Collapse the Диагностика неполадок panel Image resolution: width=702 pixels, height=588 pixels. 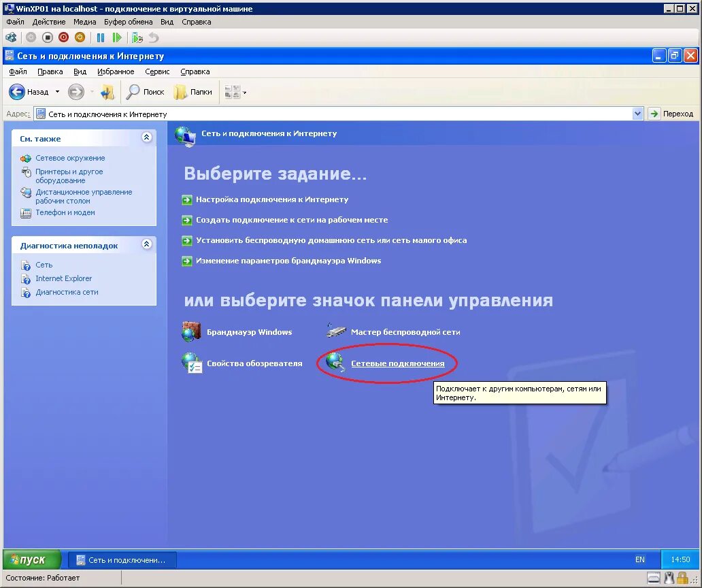(x=146, y=244)
